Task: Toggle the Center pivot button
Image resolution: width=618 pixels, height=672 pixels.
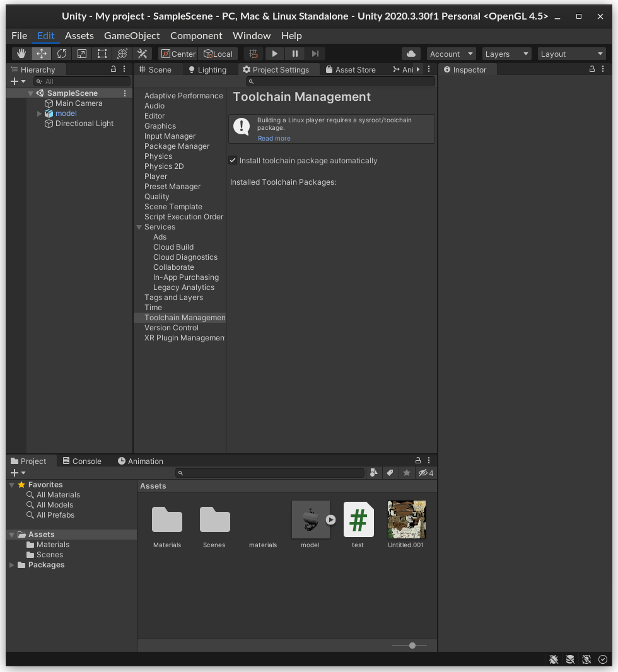Action: (x=178, y=54)
